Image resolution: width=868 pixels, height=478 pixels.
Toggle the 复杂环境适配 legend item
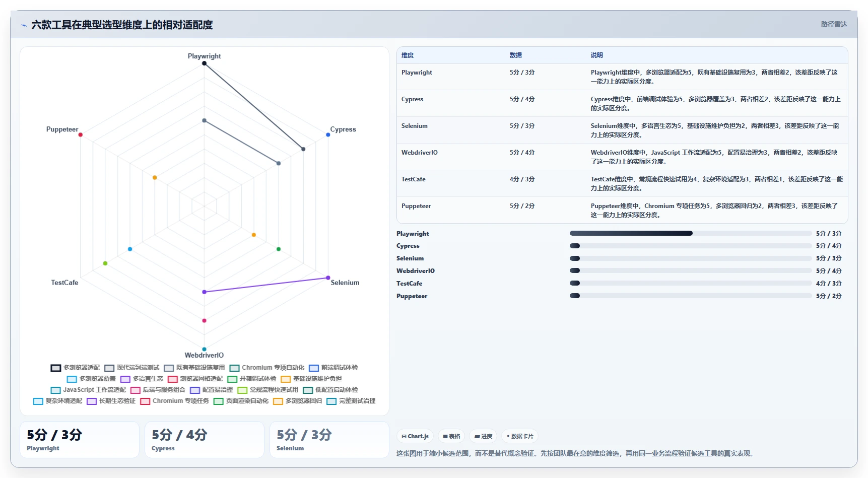click(57, 401)
